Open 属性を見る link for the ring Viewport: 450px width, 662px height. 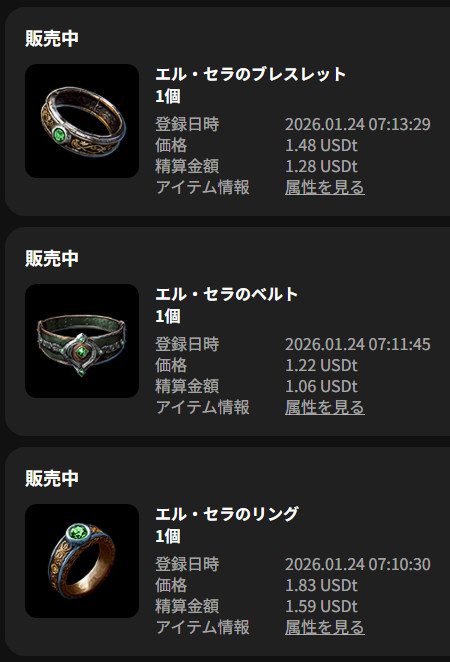click(x=325, y=627)
